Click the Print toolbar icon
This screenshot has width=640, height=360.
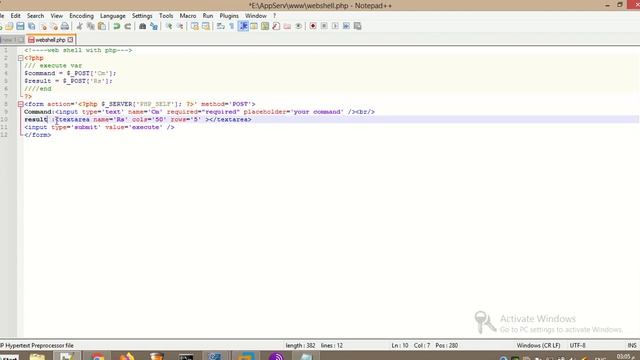64,26
